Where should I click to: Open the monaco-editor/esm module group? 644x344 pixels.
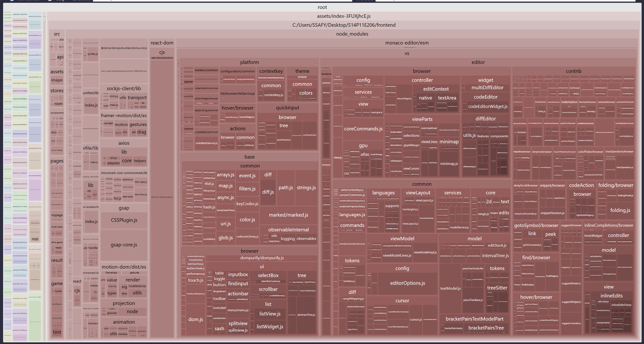407,43
